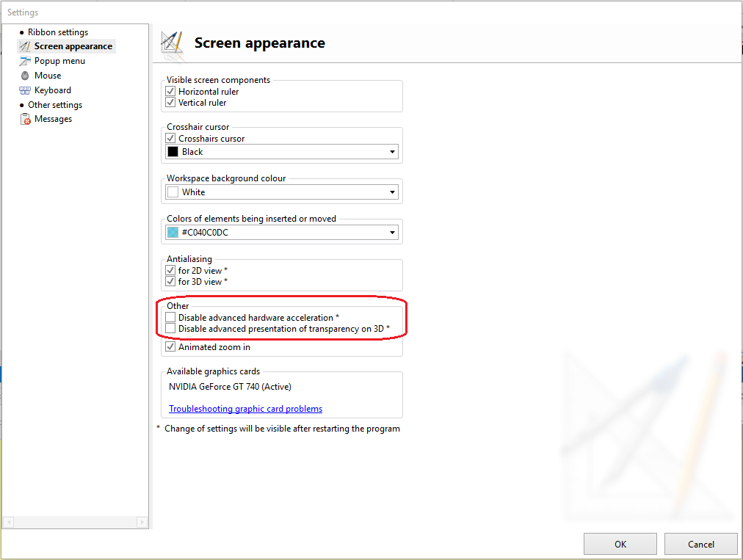Click the Messages icon in sidebar
The width and height of the screenshot is (743, 560).
pos(25,119)
